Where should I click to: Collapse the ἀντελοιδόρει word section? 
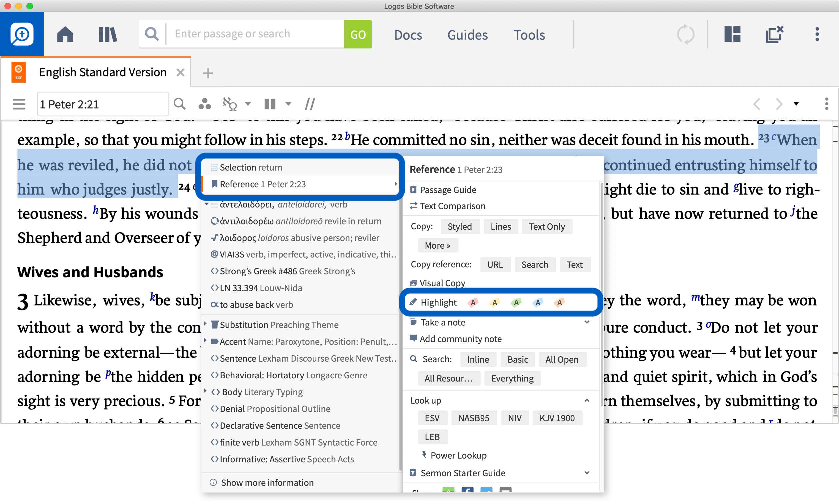pos(206,204)
